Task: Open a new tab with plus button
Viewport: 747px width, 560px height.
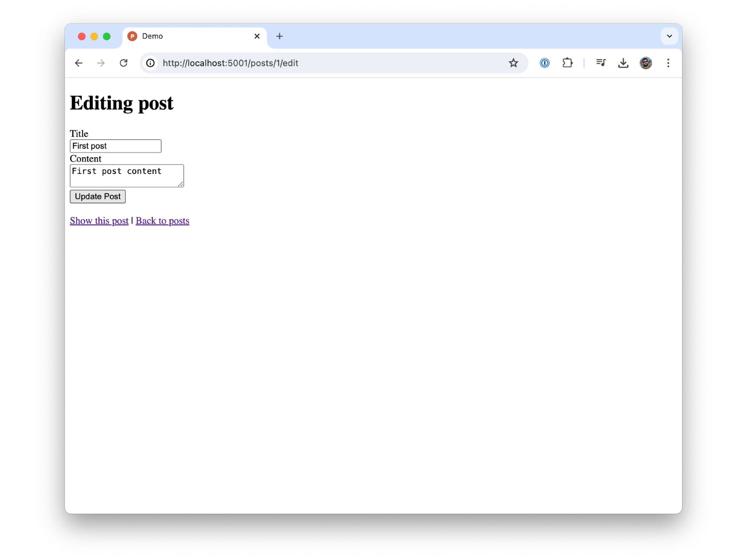Action: (x=279, y=36)
